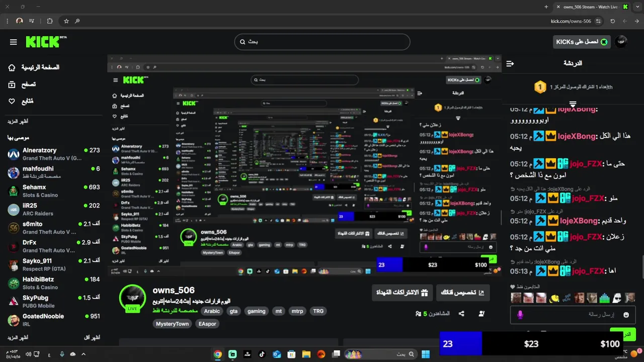Insert the white ghost sunglasses emote
The width and height of the screenshot is (644, 362).
617,298
